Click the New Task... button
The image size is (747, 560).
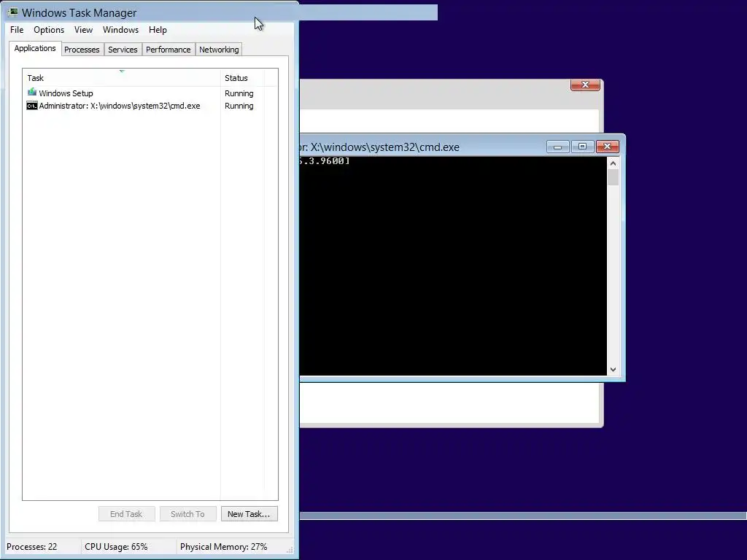click(249, 514)
